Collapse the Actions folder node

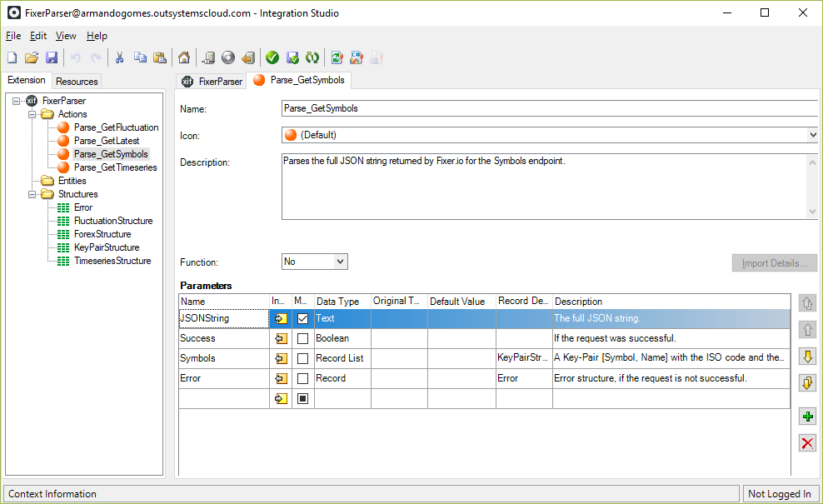click(x=32, y=114)
